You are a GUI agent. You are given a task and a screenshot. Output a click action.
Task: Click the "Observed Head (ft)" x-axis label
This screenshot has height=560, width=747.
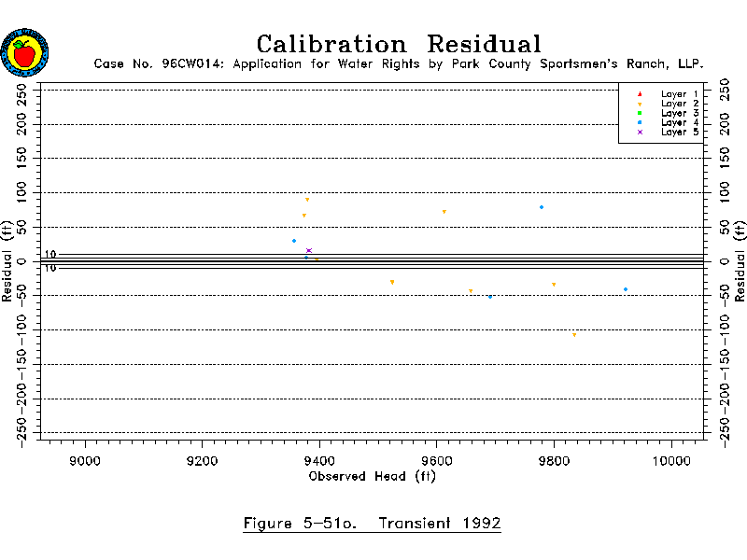[x=372, y=477]
